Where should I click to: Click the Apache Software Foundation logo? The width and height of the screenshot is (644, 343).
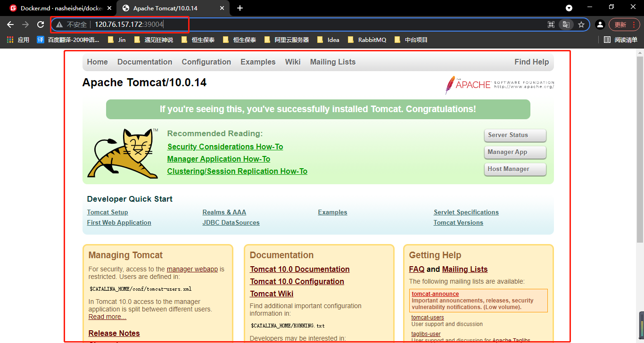coord(499,85)
